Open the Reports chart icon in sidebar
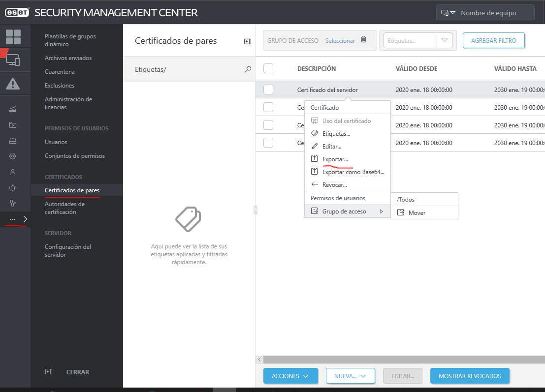Viewport: 545px width, 392px height. pos(13,109)
